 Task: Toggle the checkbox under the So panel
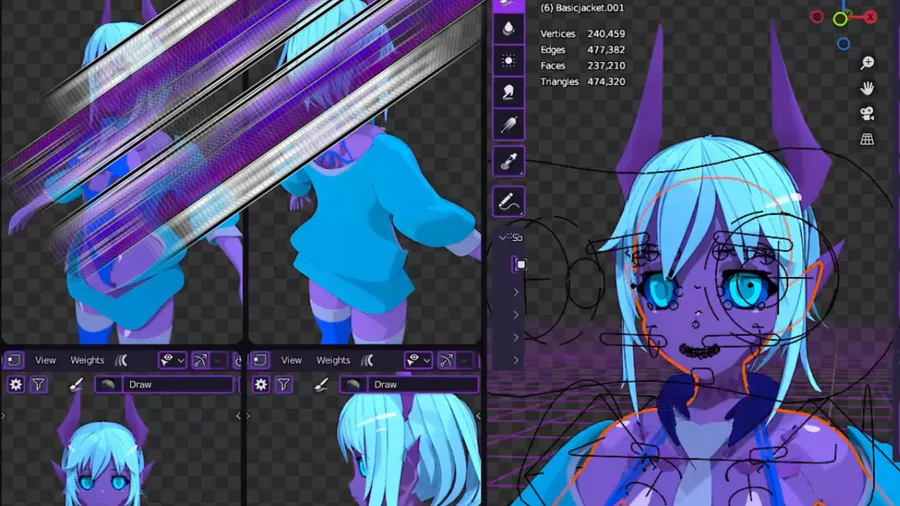click(x=521, y=264)
